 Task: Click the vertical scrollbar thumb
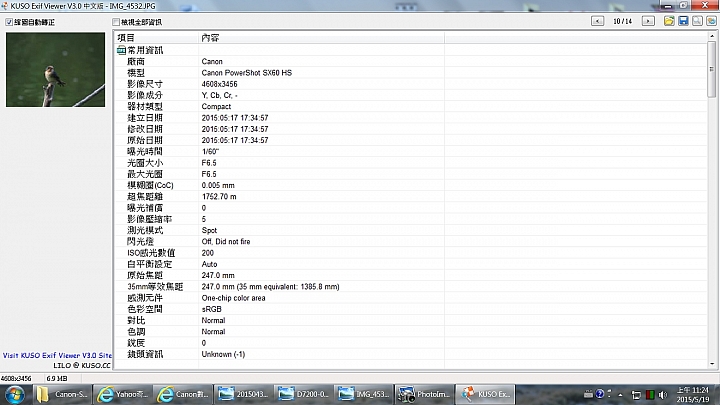point(712,69)
